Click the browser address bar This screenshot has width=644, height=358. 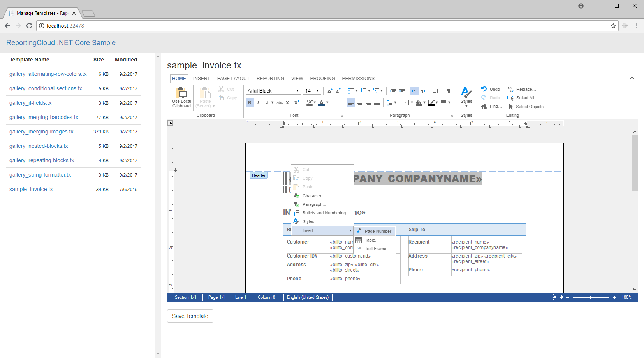[x=327, y=26]
